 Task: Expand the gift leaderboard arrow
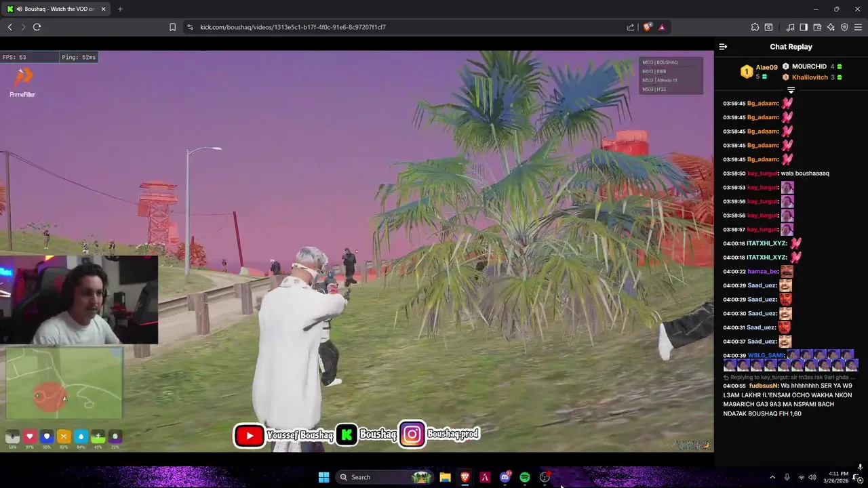pyautogui.click(x=791, y=90)
